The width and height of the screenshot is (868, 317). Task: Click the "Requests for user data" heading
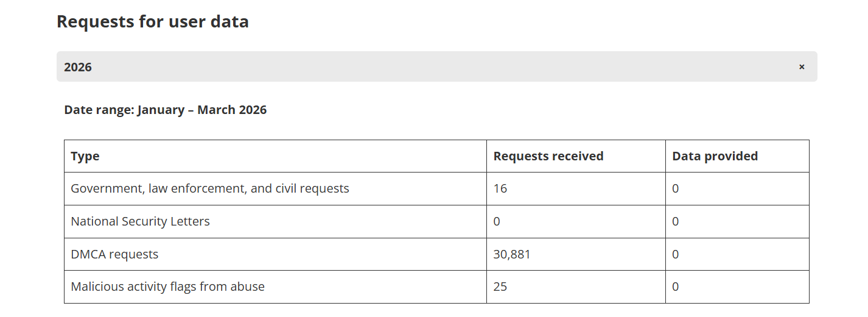pyautogui.click(x=152, y=22)
